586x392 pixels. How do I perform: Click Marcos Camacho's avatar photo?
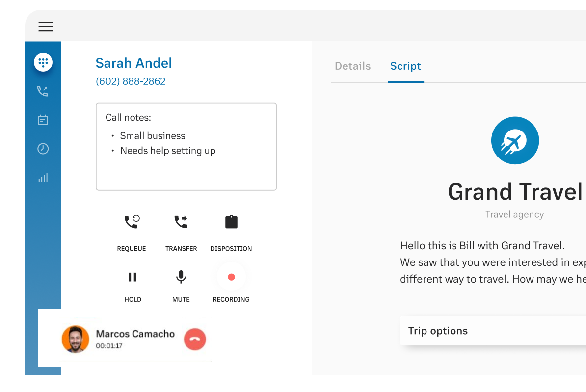coord(76,339)
